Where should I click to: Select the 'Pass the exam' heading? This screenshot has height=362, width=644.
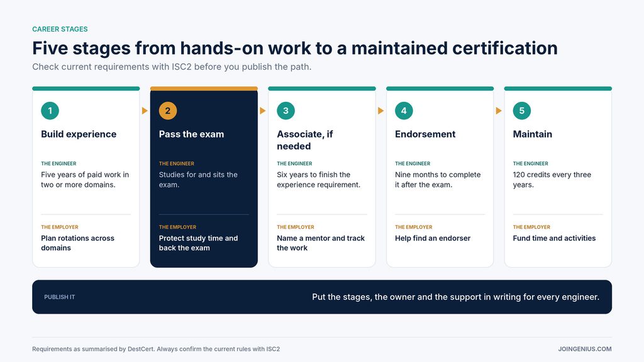point(191,134)
